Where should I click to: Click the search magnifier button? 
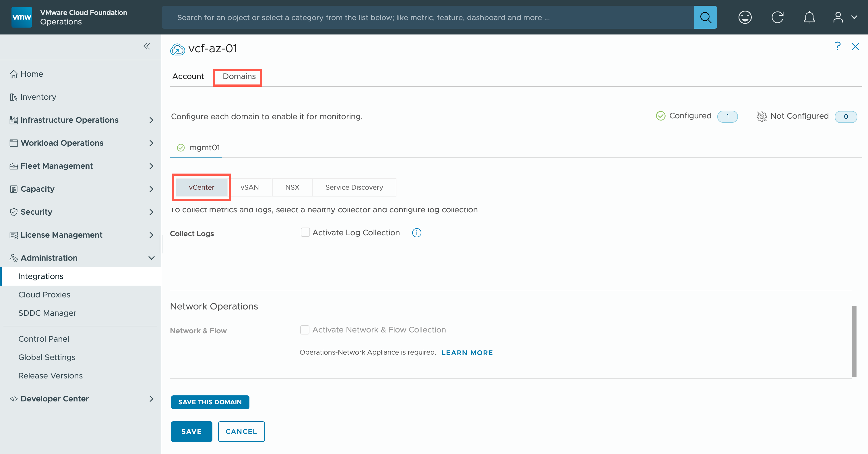click(x=705, y=17)
